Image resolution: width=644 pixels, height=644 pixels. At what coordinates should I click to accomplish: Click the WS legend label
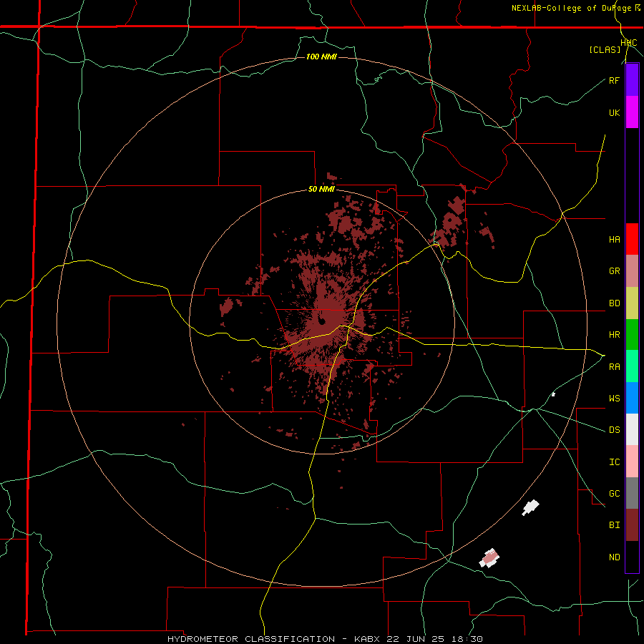[x=614, y=398]
